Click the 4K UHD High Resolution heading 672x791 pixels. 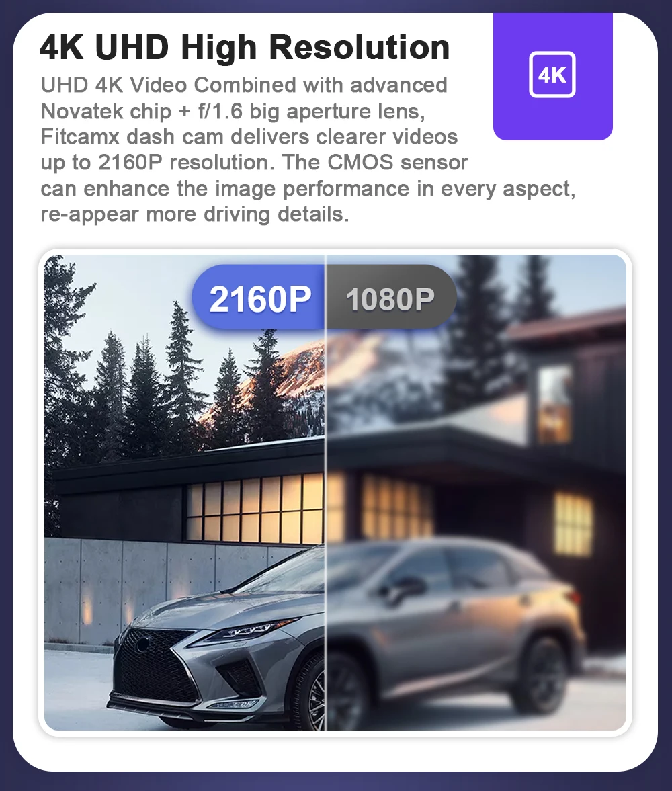click(x=244, y=48)
